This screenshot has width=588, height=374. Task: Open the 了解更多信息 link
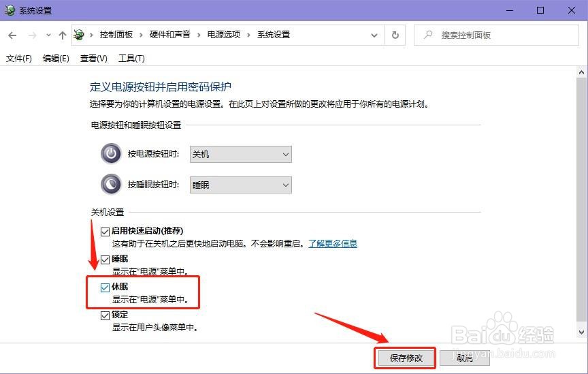[x=333, y=244]
